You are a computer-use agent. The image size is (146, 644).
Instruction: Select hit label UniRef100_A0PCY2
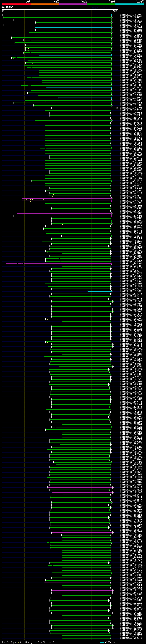tap(131, 201)
